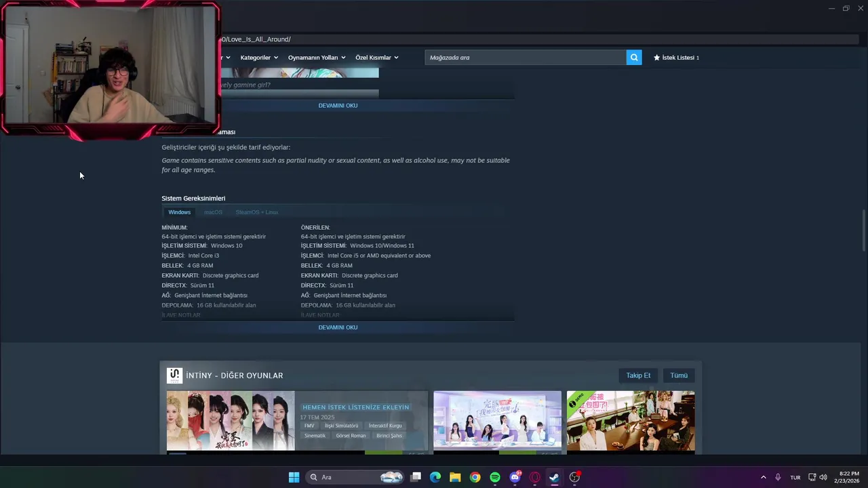The height and width of the screenshot is (488, 868).
Task: Select the Windows requirements tab
Action: (180, 212)
